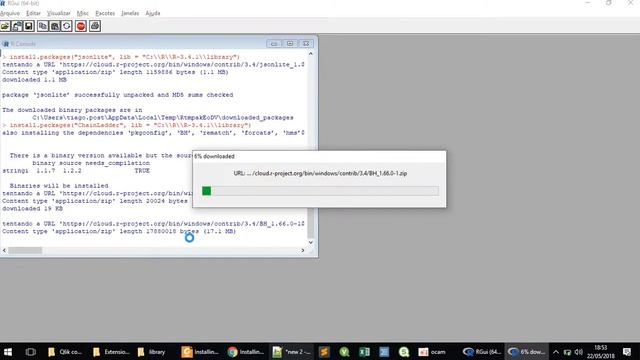Click the Copy toolbar icon
This screenshot has height=360, width=640.
point(42,26)
